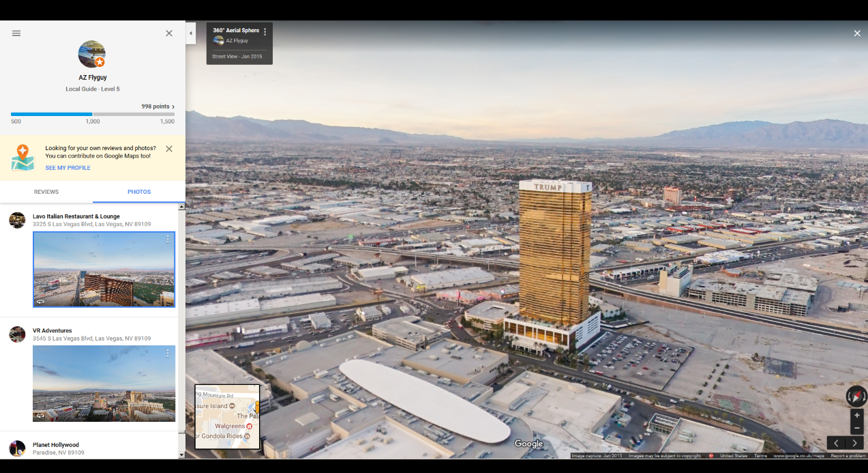Viewport: 868px width, 473px height.
Task: Open Lavo Italian Restaurant & Lounge entry
Action: tap(76, 216)
